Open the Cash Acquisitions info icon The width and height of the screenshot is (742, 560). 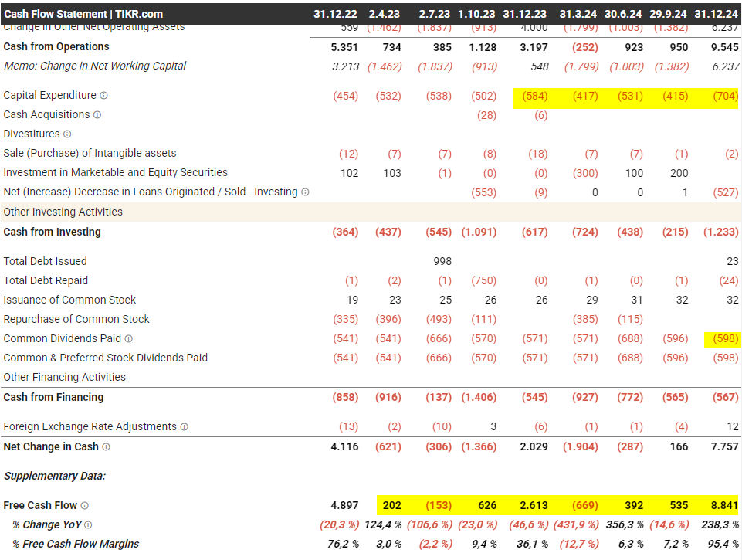(97, 115)
